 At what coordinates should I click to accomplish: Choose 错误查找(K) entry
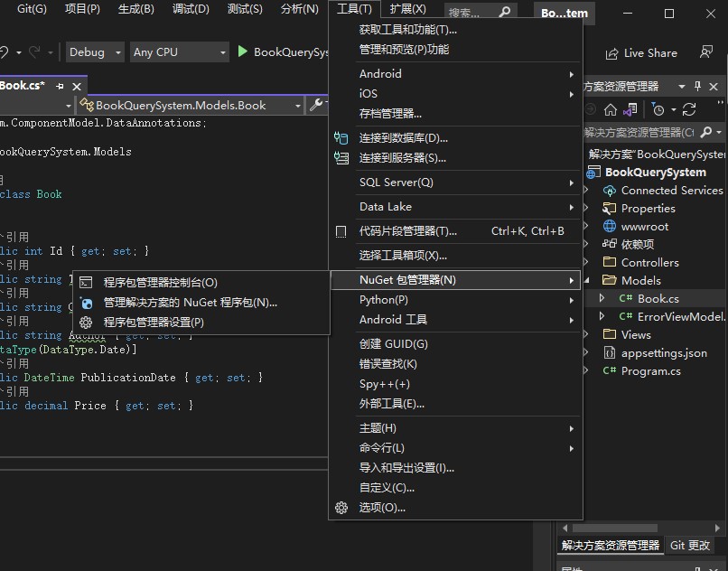pyautogui.click(x=455, y=364)
